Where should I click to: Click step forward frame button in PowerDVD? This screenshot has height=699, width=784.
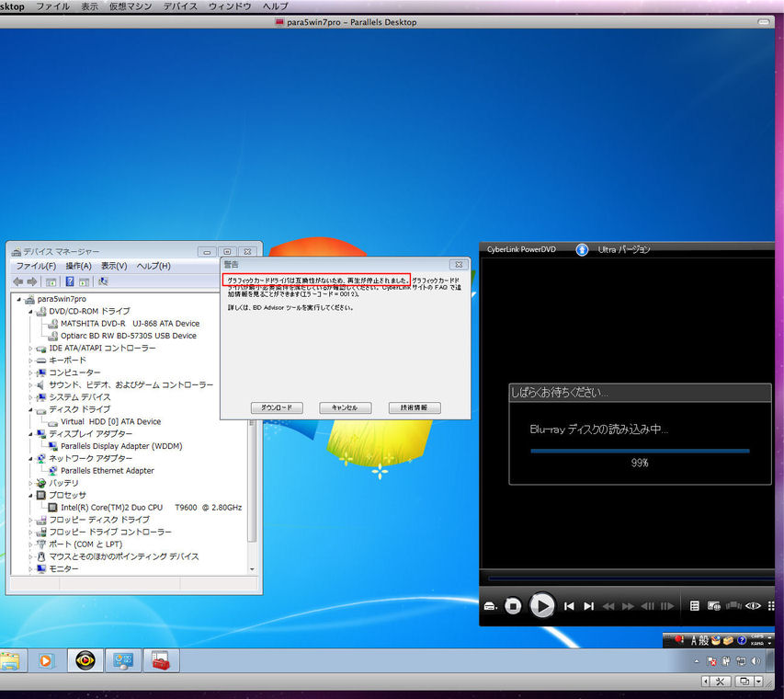pyautogui.click(x=667, y=606)
